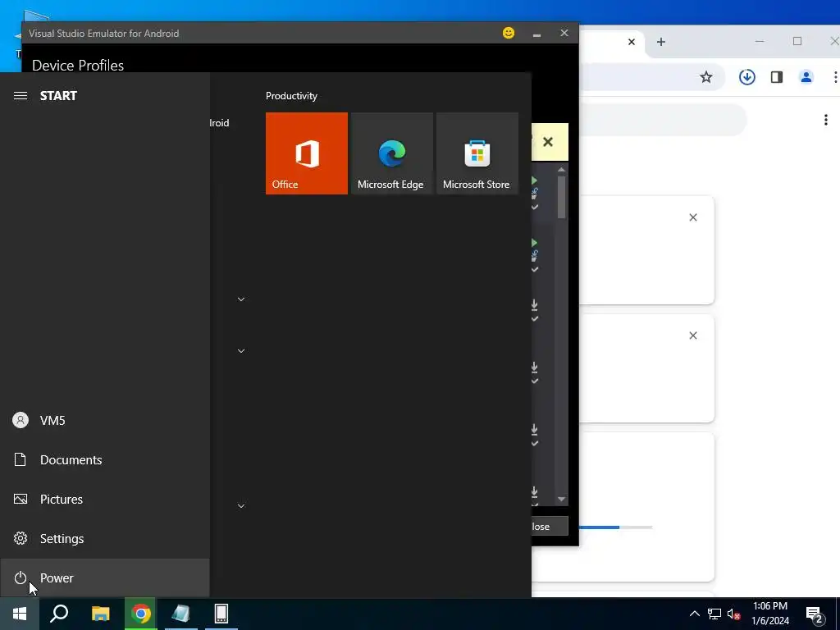Close the current Chrome tab
This screenshot has width=840, height=630.
coord(632,42)
